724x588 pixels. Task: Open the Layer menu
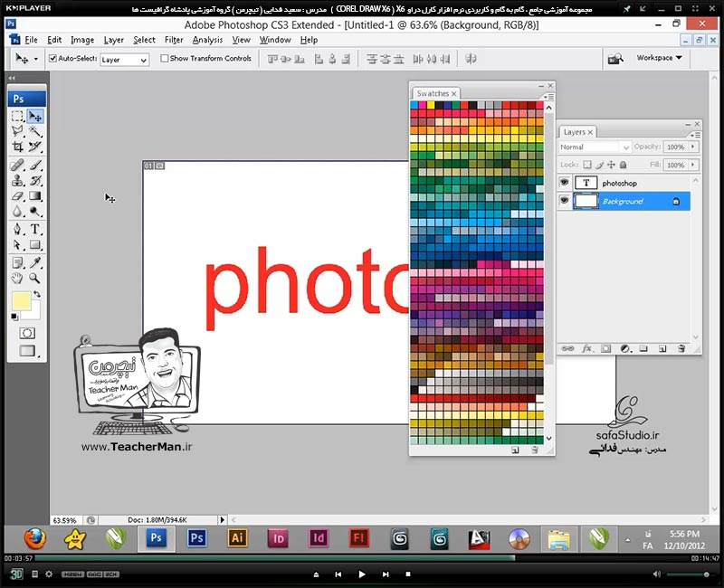click(x=114, y=40)
